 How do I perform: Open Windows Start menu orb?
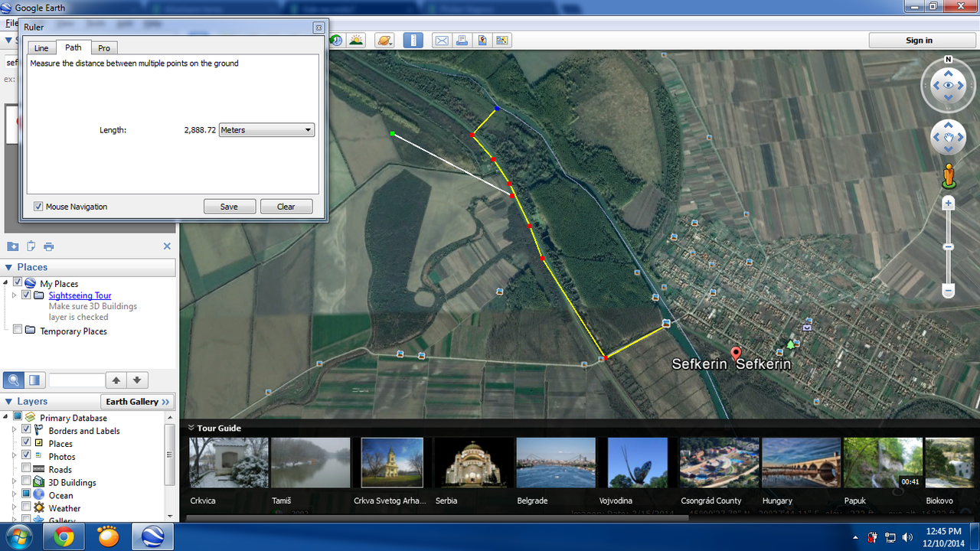[x=18, y=537]
